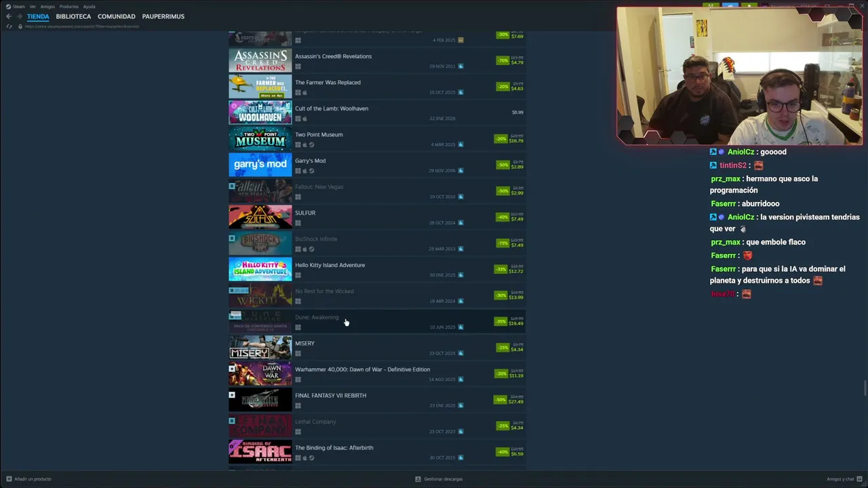Click the $19.49 price on Dune: Awakening
The height and width of the screenshot is (488, 868).
(x=517, y=323)
